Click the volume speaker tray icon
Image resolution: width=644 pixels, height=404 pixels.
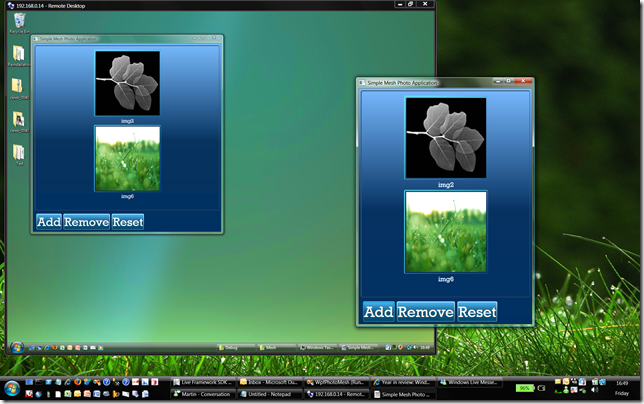coord(594,390)
